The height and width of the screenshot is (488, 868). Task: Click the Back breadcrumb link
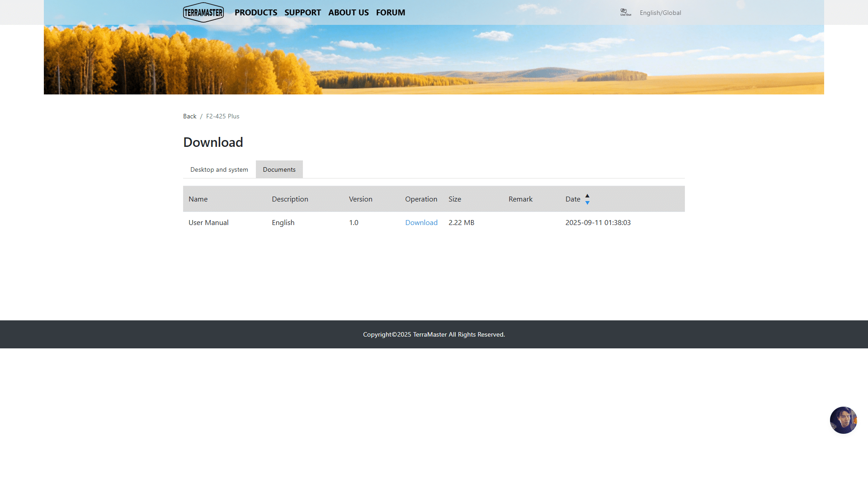189,116
